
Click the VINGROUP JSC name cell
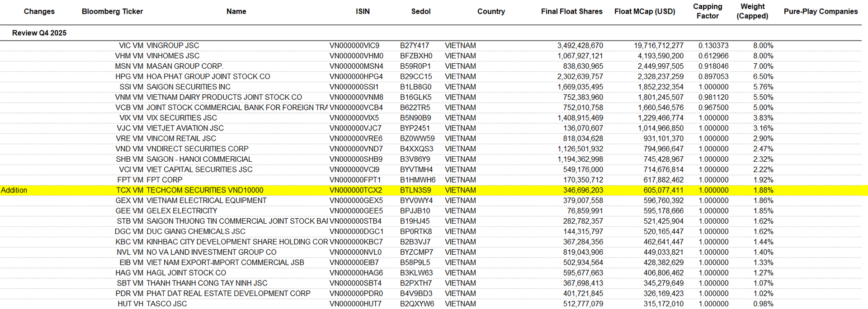(x=173, y=46)
